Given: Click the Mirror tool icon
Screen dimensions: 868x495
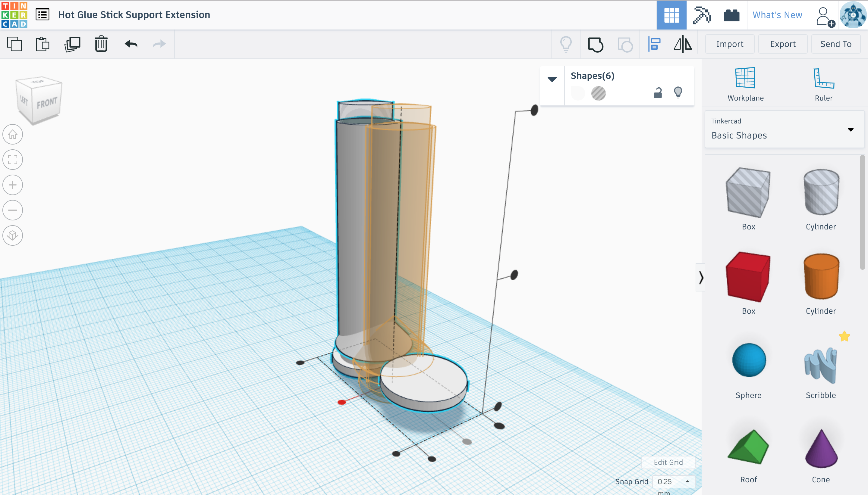Looking at the screenshot, I should click(x=683, y=44).
